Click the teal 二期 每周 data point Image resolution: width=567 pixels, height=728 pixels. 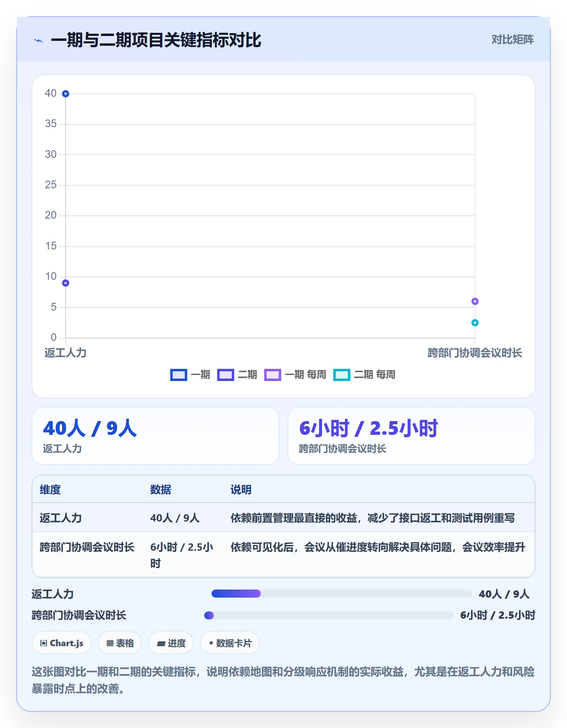(475, 323)
